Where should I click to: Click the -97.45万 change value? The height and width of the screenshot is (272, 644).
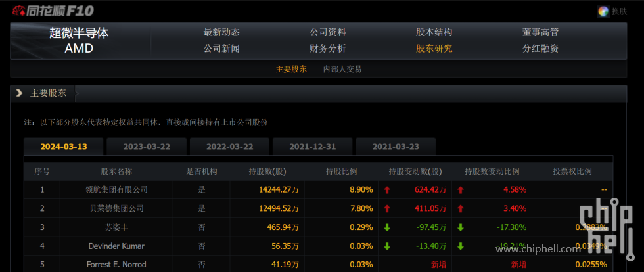point(430,227)
